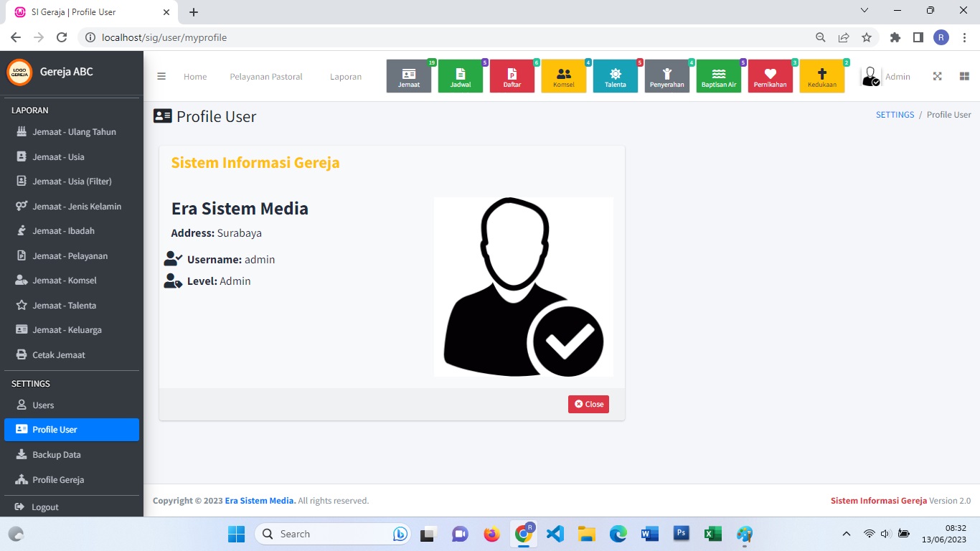Open the yellow Komsel tile
Screen dimensions: 980x551
coord(564,77)
